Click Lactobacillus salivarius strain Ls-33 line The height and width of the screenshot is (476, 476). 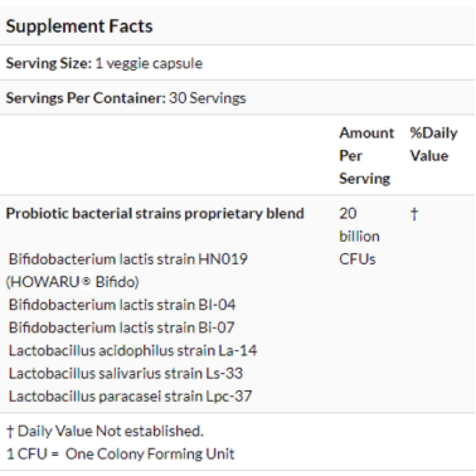click(126, 373)
